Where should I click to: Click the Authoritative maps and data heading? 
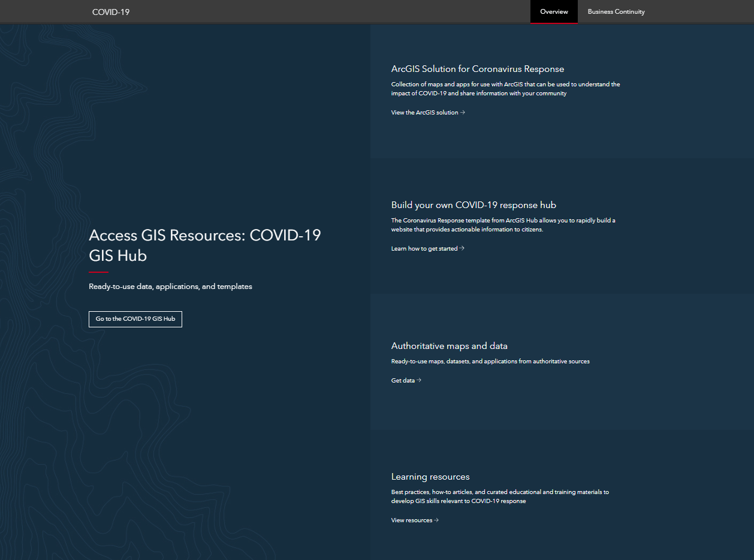pos(449,345)
